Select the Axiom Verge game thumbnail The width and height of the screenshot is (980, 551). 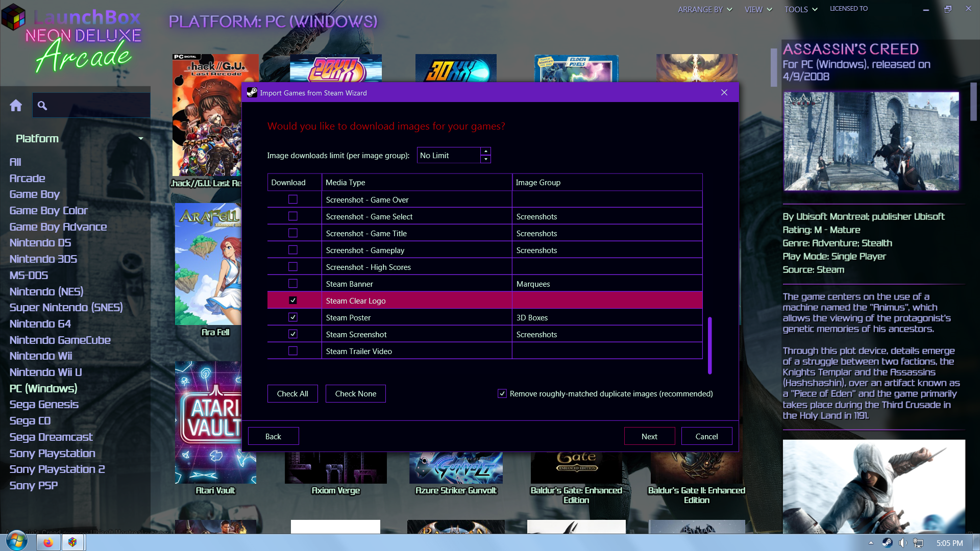(x=336, y=468)
